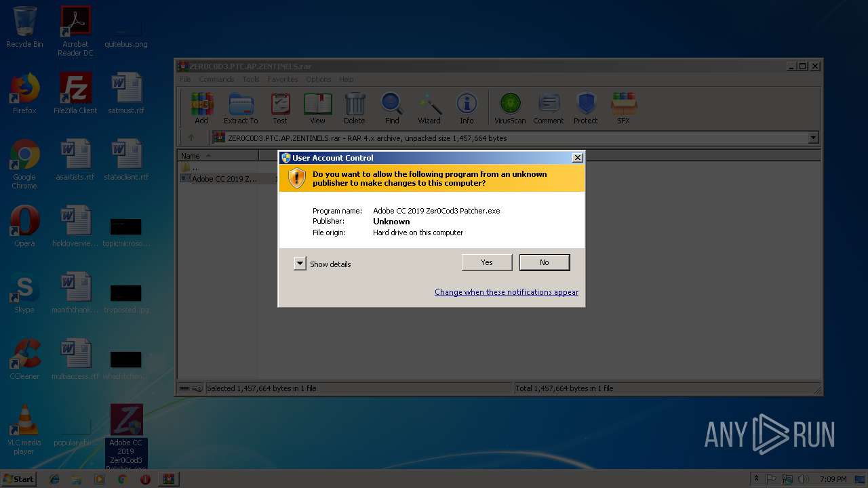
Task: Select the Adobe CC 2019 Zer0Cod3 Patcher desktop icon
Action: [126, 437]
